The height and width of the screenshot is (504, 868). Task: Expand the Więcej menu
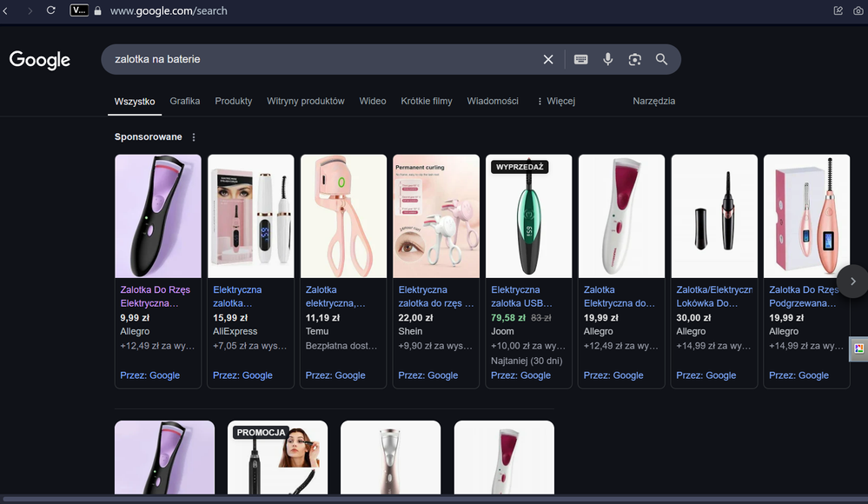[x=556, y=101]
